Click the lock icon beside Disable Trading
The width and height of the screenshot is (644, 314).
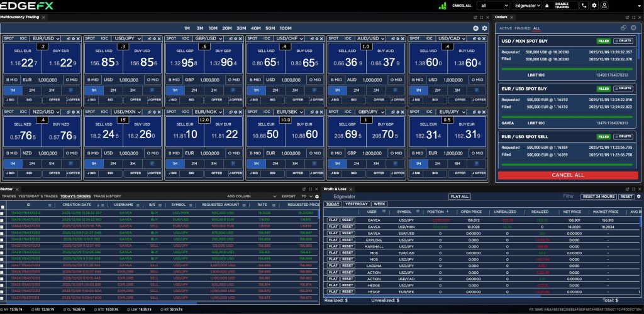click(x=547, y=5)
